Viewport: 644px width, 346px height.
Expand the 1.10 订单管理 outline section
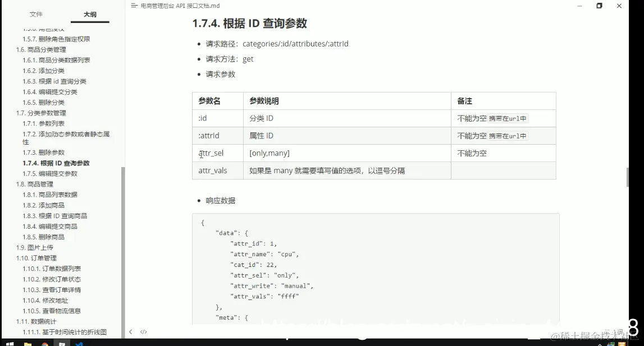click(29, 257)
